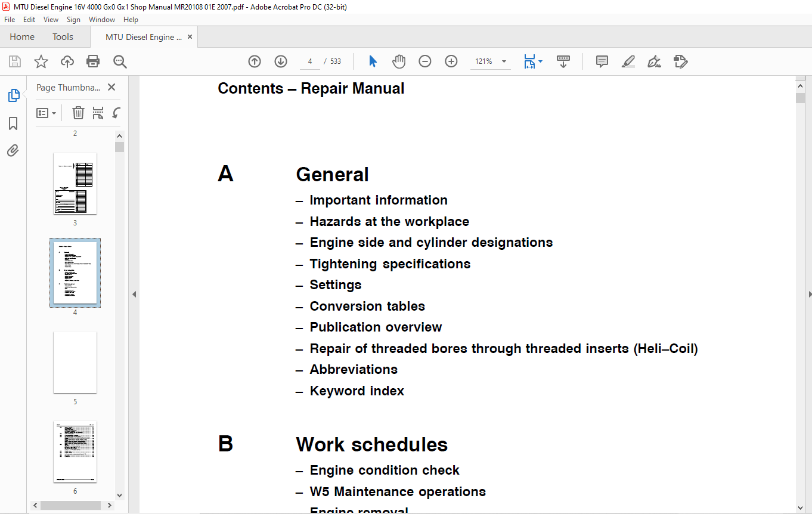Image resolution: width=812 pixels, height=514 pixels.
Task: Select the Highlight text tool
Action: [x=628, y=61]
